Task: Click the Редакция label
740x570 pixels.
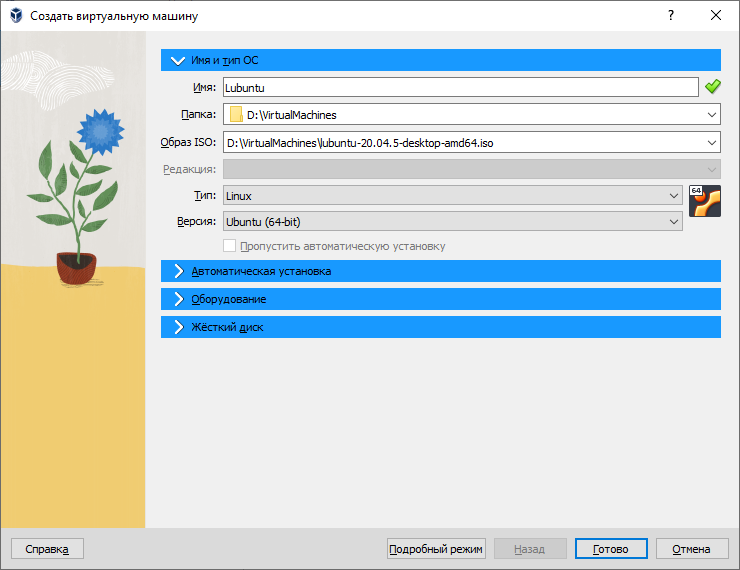Action: point(189,169)
